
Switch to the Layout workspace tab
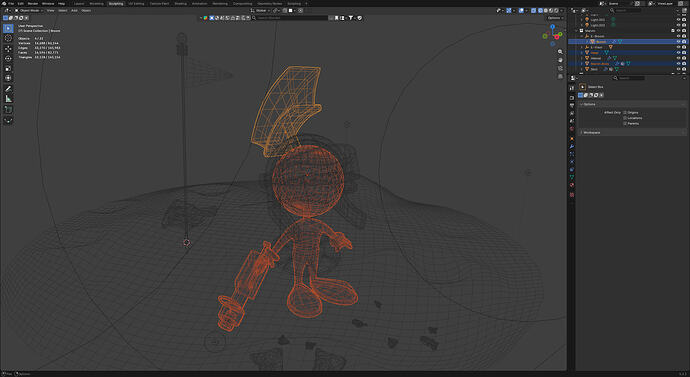click(x=79, y=4)
